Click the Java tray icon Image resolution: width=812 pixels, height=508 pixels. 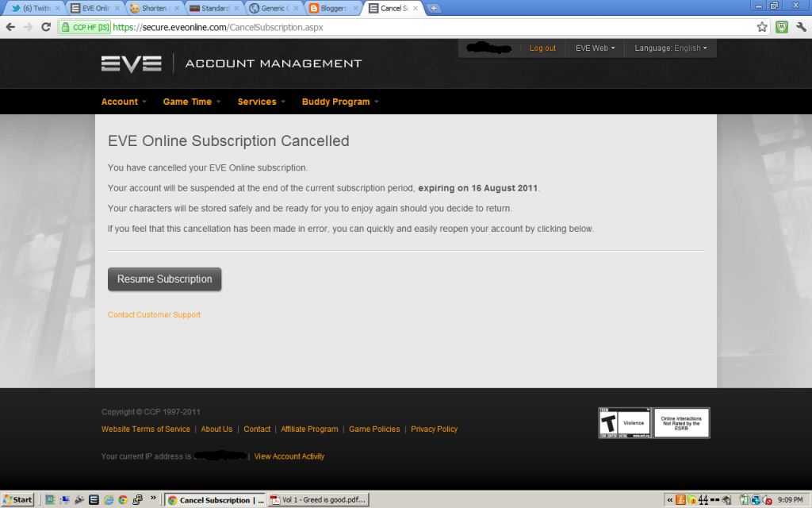point(680,500)
